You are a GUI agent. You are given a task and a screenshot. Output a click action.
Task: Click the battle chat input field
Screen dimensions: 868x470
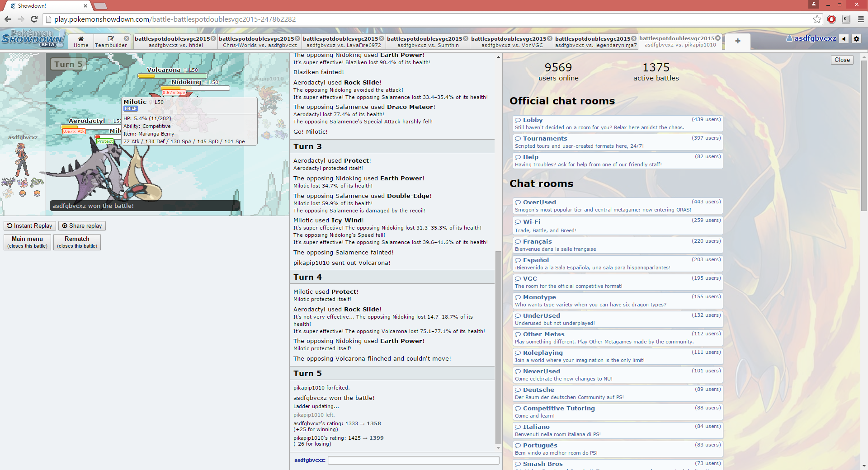[x=413, y=460]
